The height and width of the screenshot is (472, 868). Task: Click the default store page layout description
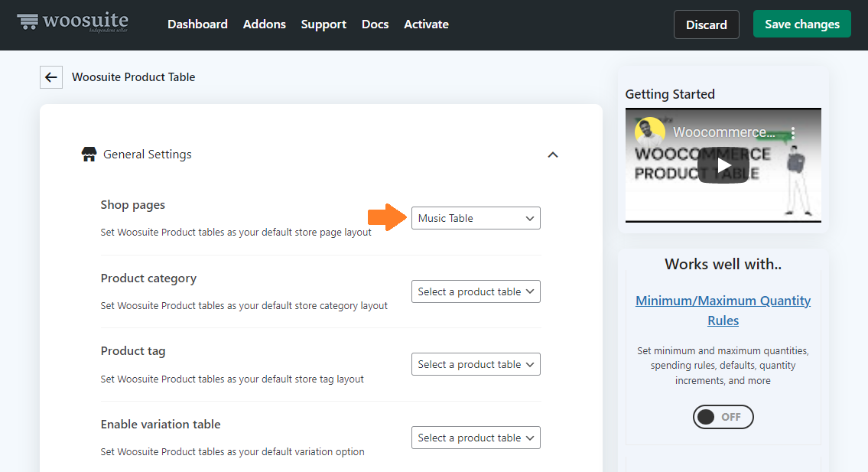[236, 232]
